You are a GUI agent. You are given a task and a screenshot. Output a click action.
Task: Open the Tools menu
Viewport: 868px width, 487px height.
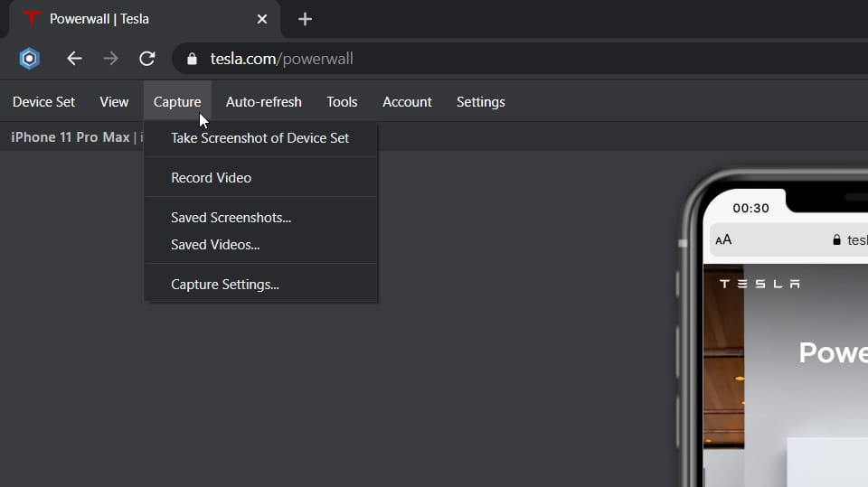(x=342, y=102)
